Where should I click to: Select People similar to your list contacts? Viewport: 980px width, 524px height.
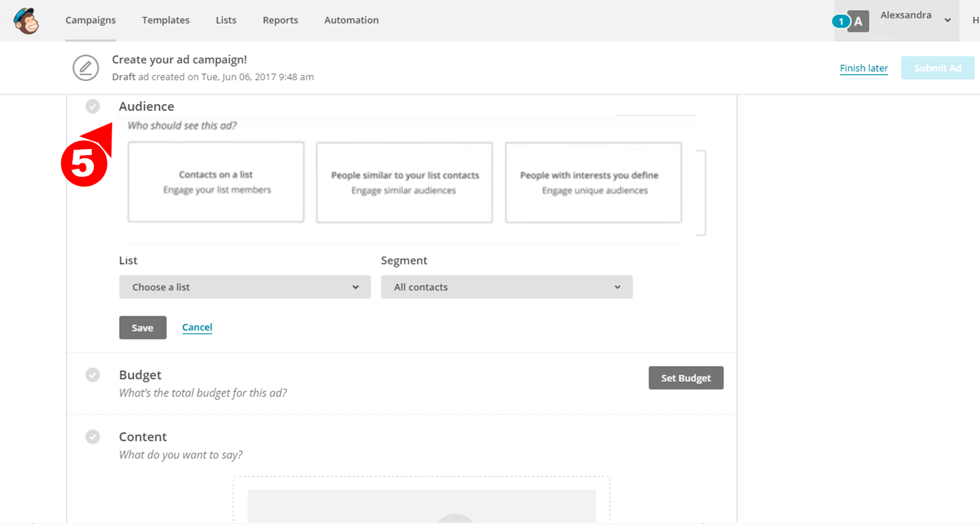(x=404, y=182)
